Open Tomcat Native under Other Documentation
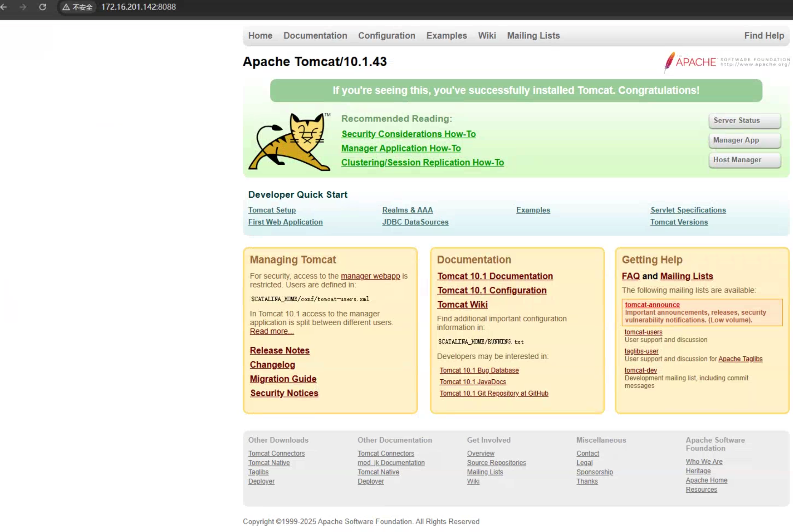The width and height of the screenshot is (793, 532). pos(378,472)
